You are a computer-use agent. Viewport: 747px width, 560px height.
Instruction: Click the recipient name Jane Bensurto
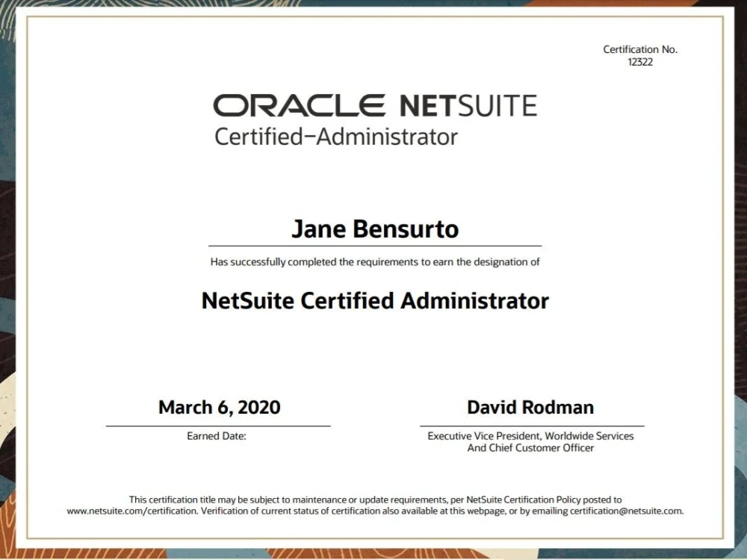tap(375, 229)
